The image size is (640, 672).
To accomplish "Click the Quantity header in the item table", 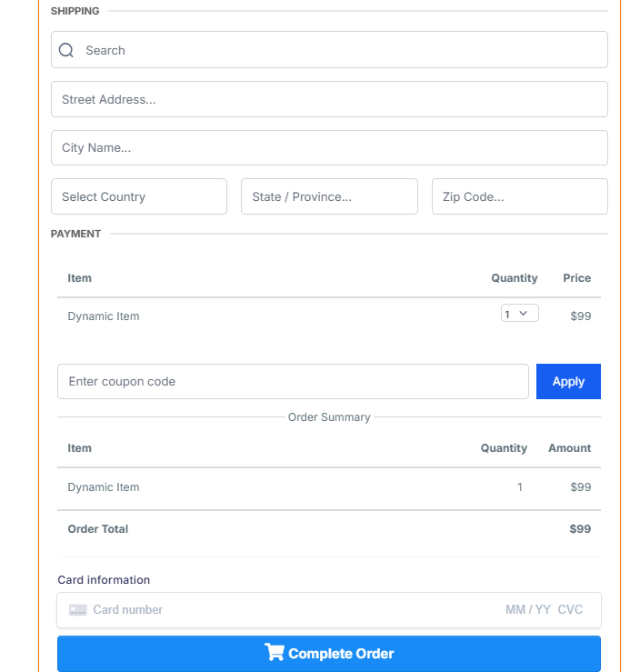I will click(514, 278).
